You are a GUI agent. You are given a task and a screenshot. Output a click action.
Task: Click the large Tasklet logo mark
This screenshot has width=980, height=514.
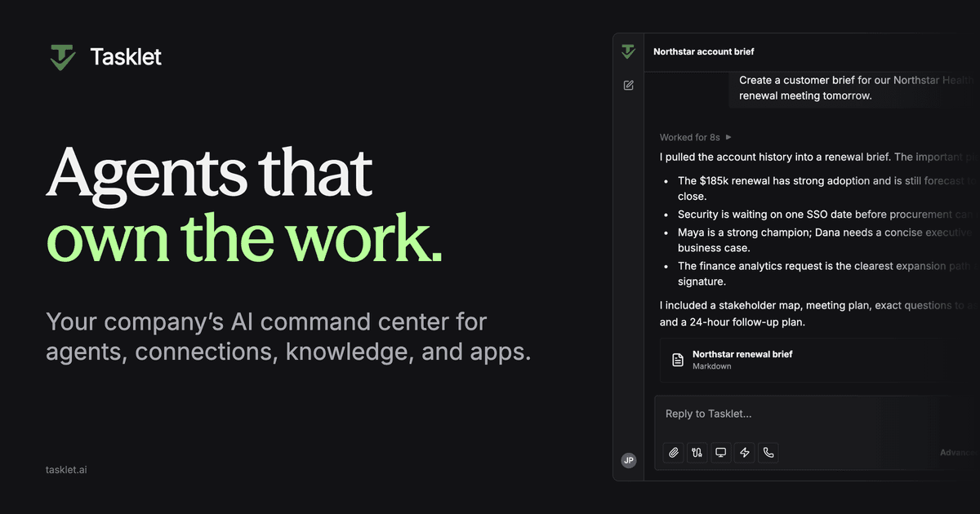pos(62,57)
